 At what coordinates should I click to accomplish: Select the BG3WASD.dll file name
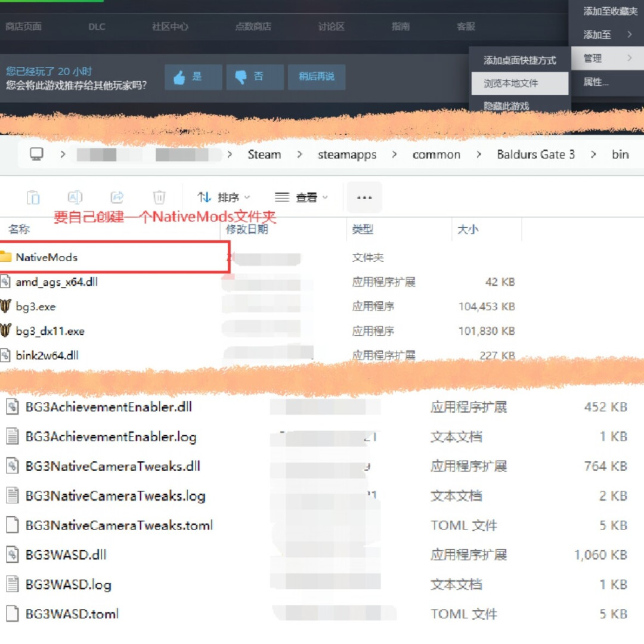coord(66,555)
